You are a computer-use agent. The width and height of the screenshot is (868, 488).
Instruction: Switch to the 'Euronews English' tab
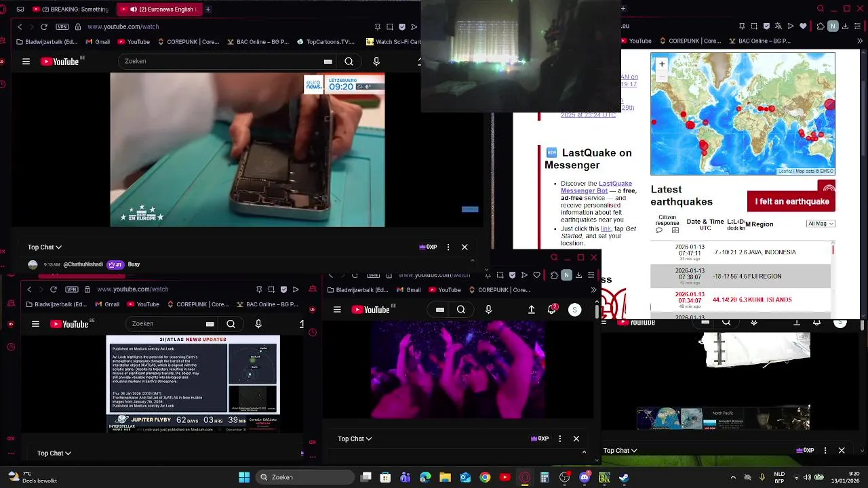[x=159, y=9]
